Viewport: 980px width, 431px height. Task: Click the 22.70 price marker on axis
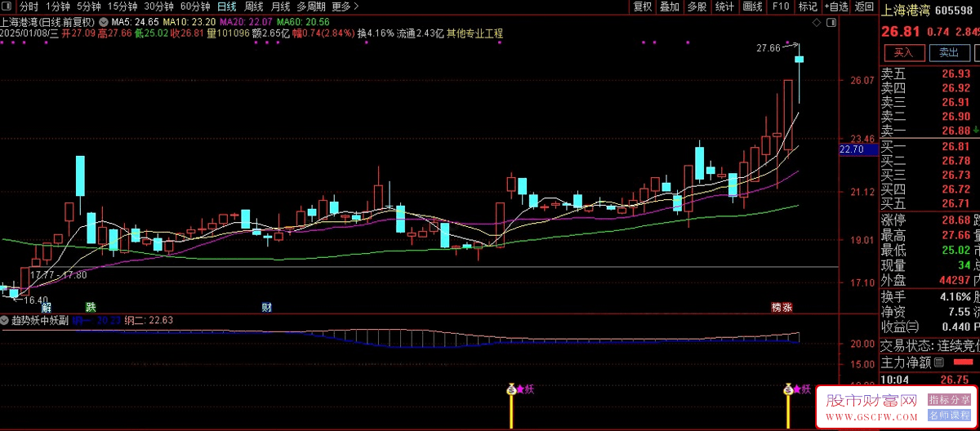(x=851, y=149)
